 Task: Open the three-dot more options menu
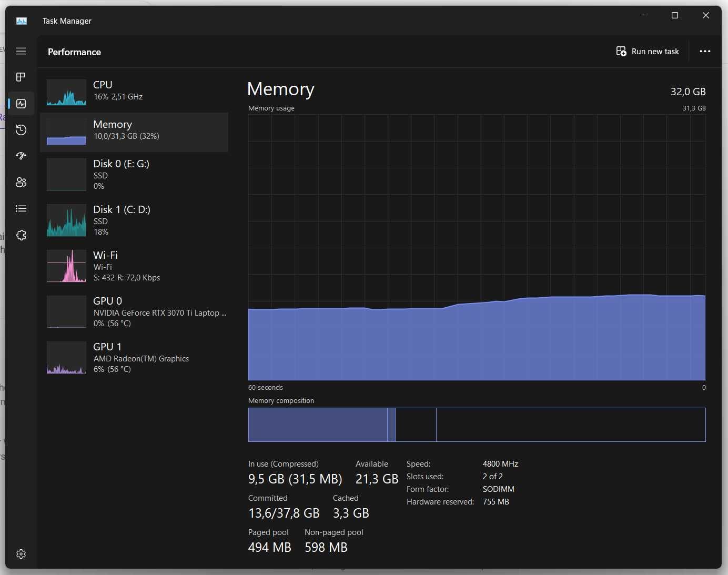705,51
